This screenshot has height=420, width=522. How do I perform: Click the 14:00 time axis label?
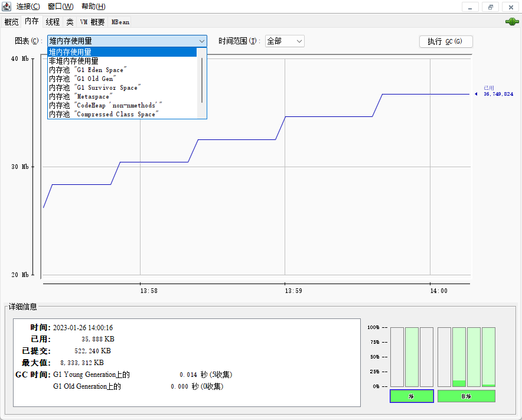(x=439, y=291)
